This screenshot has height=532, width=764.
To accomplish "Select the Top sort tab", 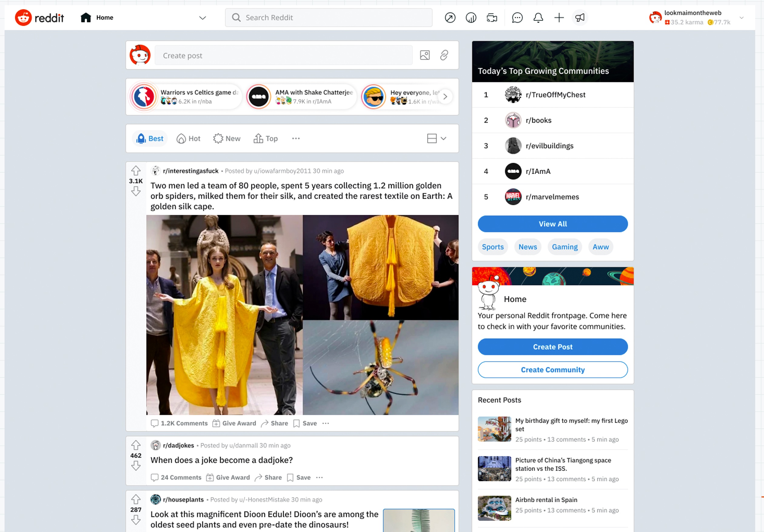I will pyautogui.click(x=266, y=138).
